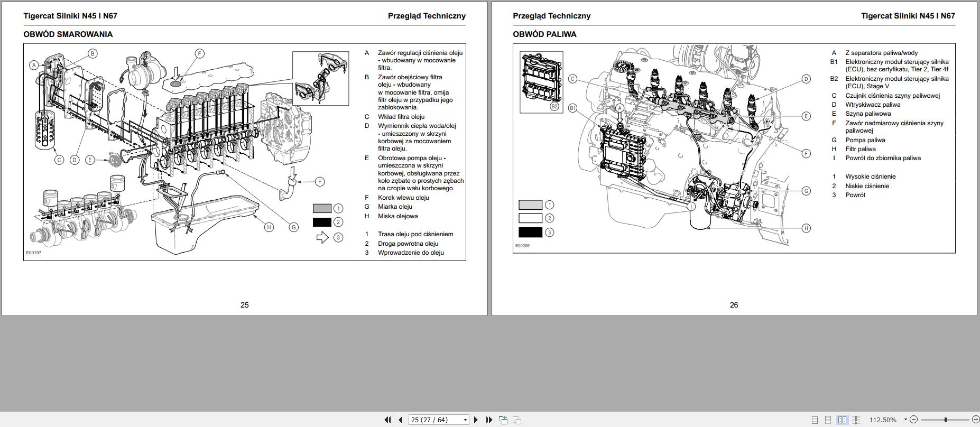Go to the previous page
The height and width of the screenshot is (427, 980).
click(401, 420)
